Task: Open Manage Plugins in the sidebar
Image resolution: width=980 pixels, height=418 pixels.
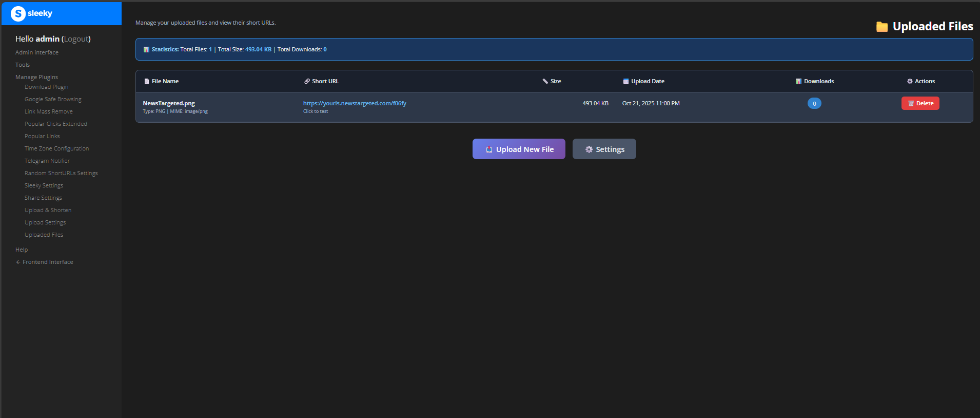Action: pos(36,77)
